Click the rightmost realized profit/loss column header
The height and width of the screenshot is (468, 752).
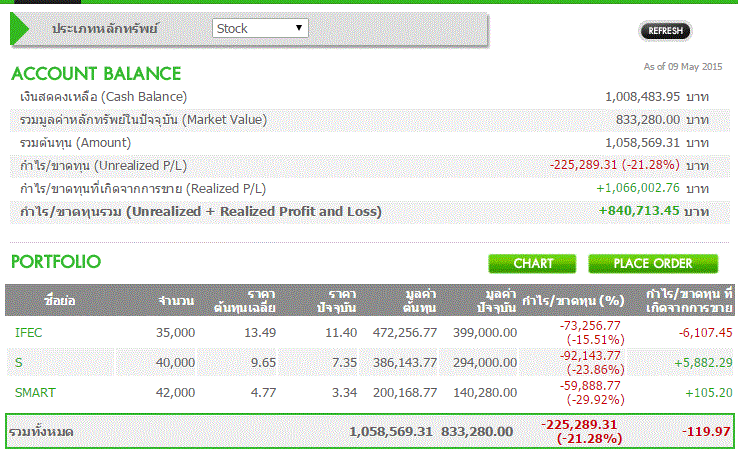pyautogui.click(x=690, y=300)
